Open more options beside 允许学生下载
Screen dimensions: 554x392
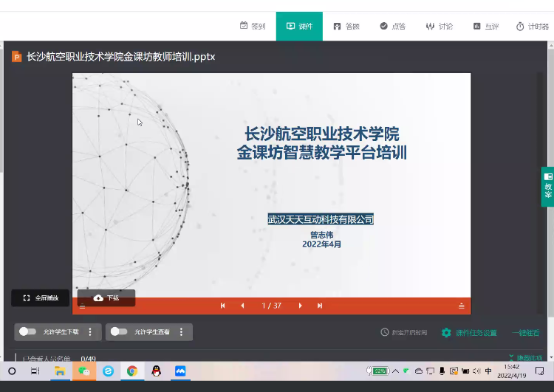tap(90, 332)
